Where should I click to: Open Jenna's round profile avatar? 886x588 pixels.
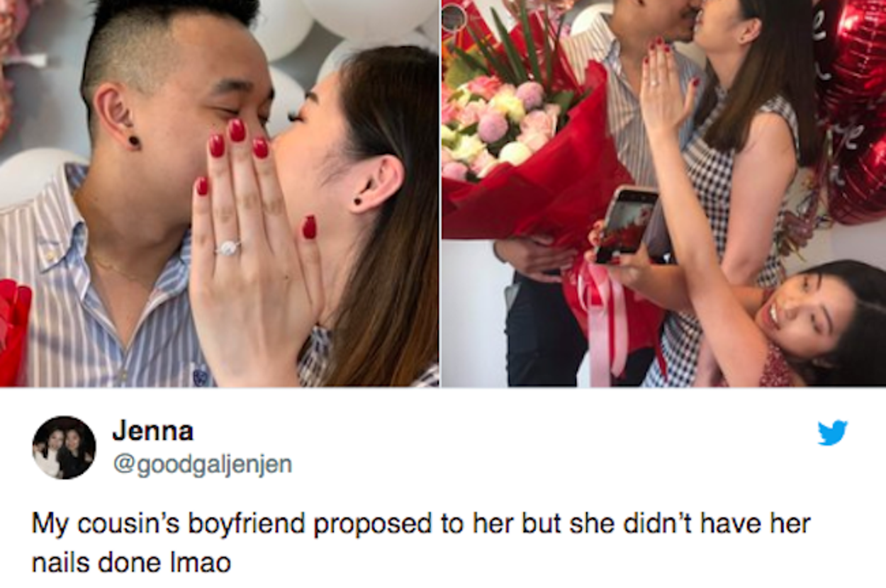point(64,447)
